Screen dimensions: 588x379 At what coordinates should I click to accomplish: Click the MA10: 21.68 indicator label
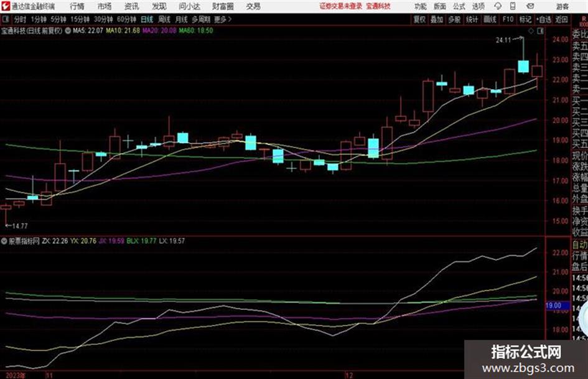pos(123,30)
